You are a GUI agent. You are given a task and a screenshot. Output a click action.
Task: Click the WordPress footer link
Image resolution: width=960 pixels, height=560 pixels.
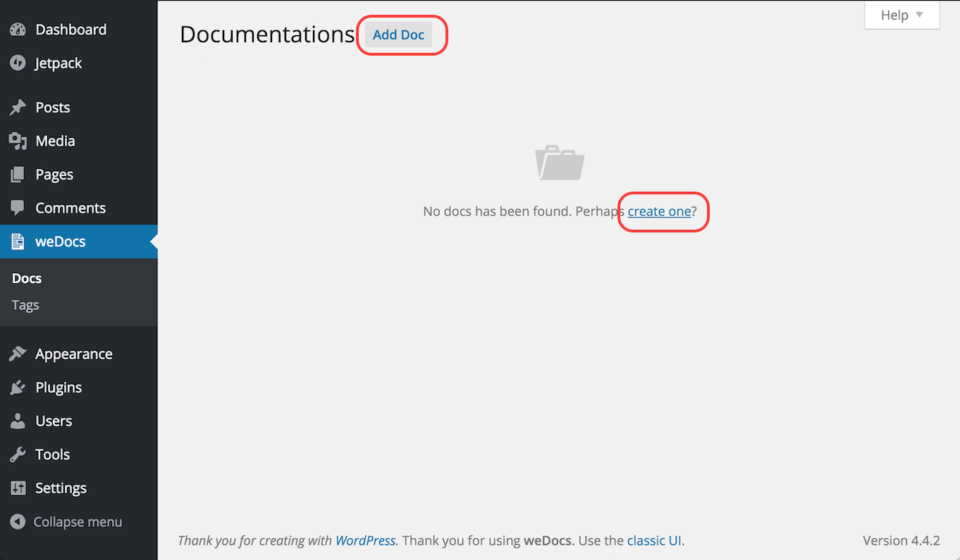pyautogui.click(x=365, y=540)
